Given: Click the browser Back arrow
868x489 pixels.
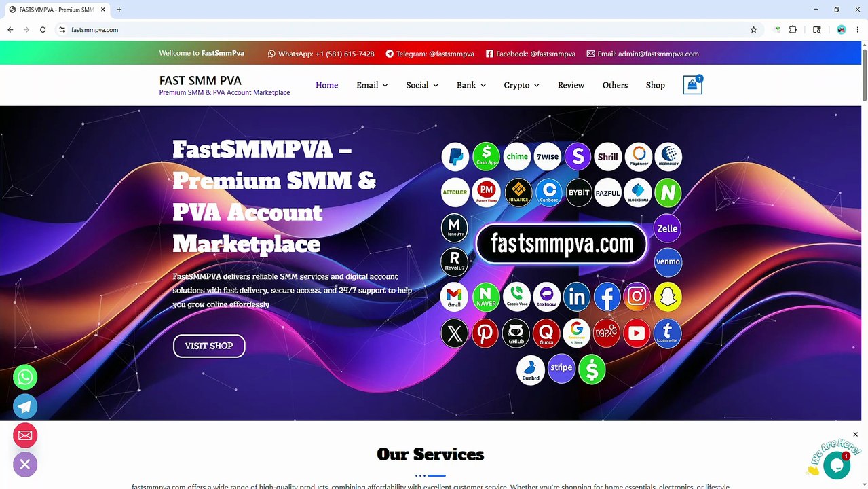Looking at the screenshot, I should pos(10,30).
